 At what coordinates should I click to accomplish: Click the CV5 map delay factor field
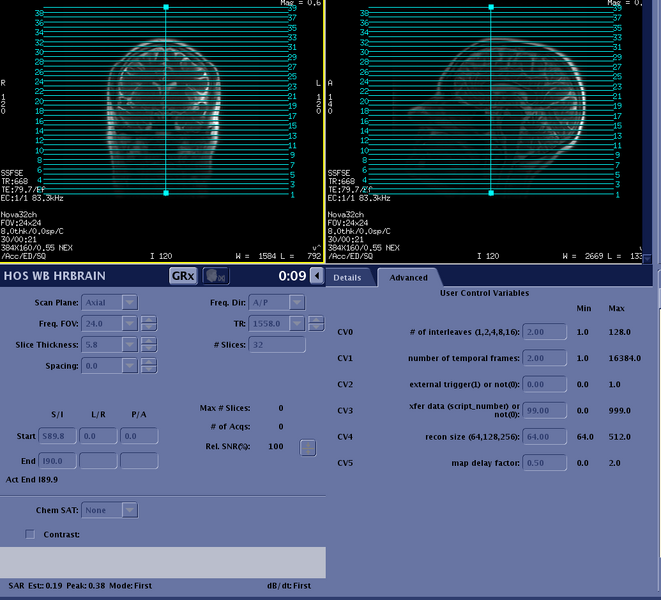coord(544,462)
